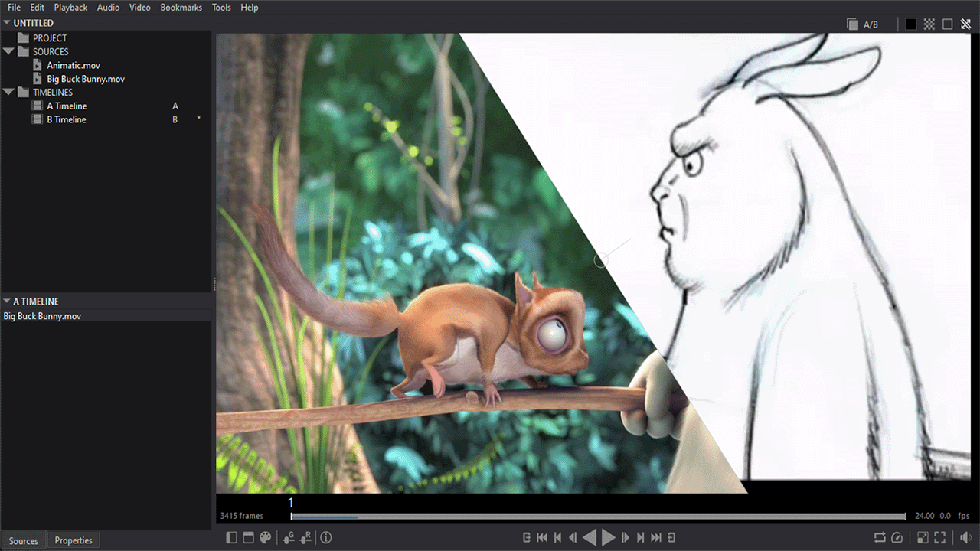Click the A/B compare mode icon
Viewport: 980px width, 551px height.
[x=853, y=24]
